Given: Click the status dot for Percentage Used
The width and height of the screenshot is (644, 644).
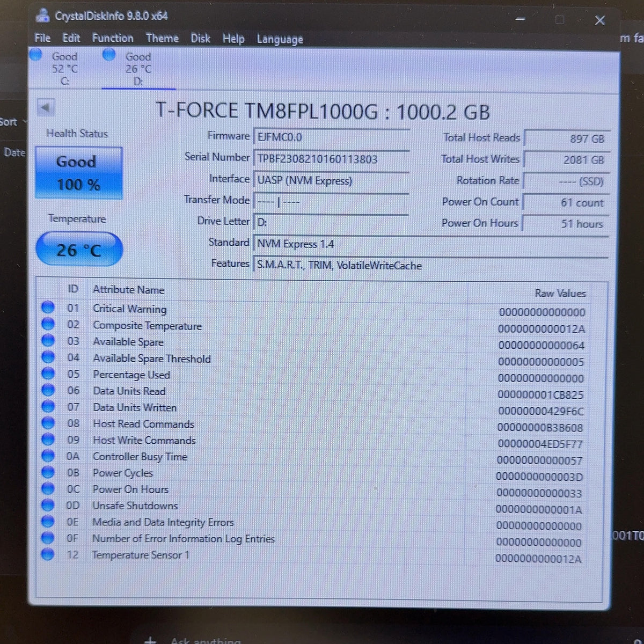Looking at the screenshot, I should pyautogui.click(x=48, y=373).
